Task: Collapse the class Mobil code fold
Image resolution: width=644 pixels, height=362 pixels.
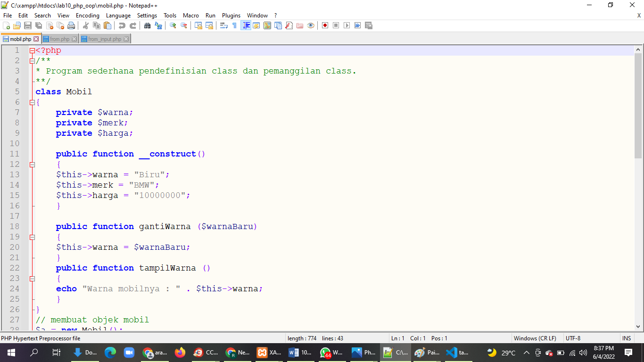Action: click(x=32, y=102)
